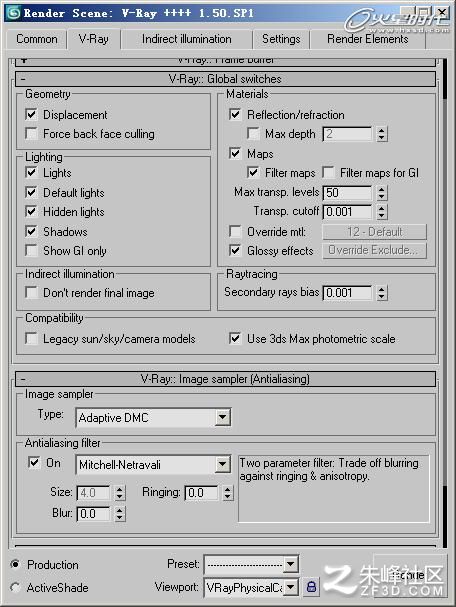Select the ActiveShade radio button
Screen dimensions: 456x607
[15, 587]
